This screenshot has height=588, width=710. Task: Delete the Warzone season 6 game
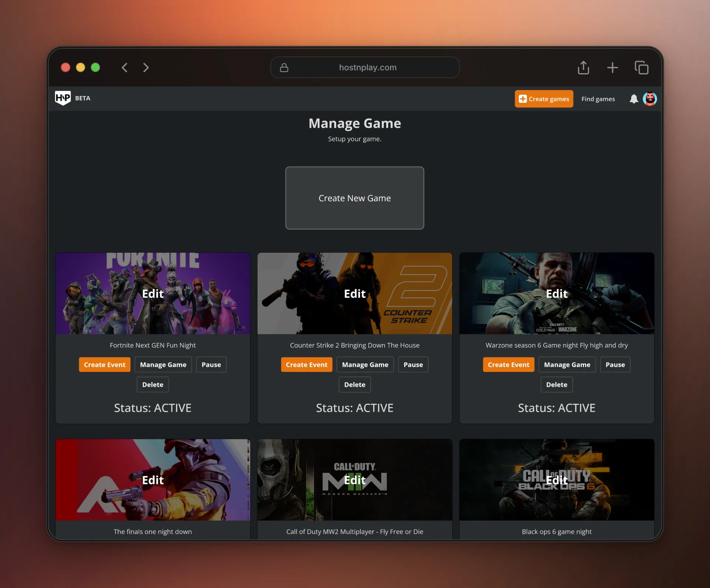point(557,384)
